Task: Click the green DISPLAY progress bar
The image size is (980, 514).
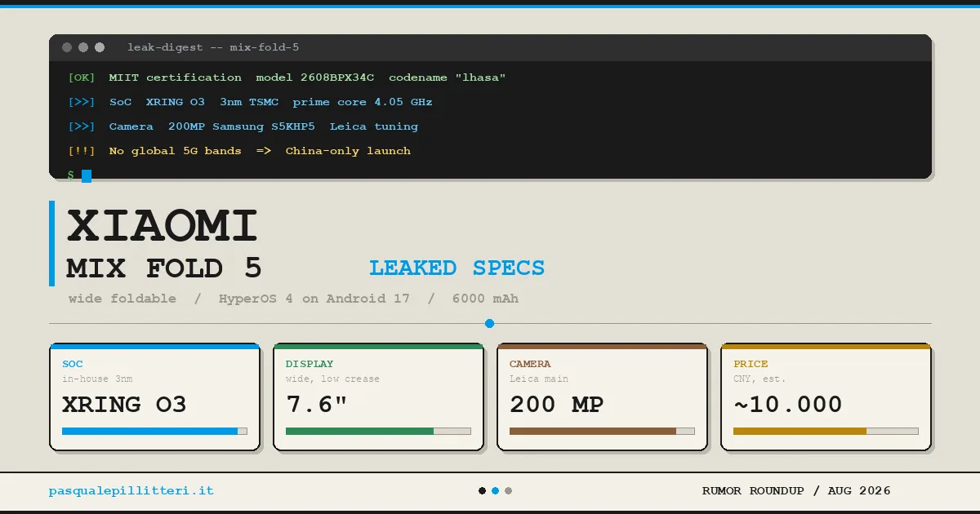Action: (x=378, y=431)
